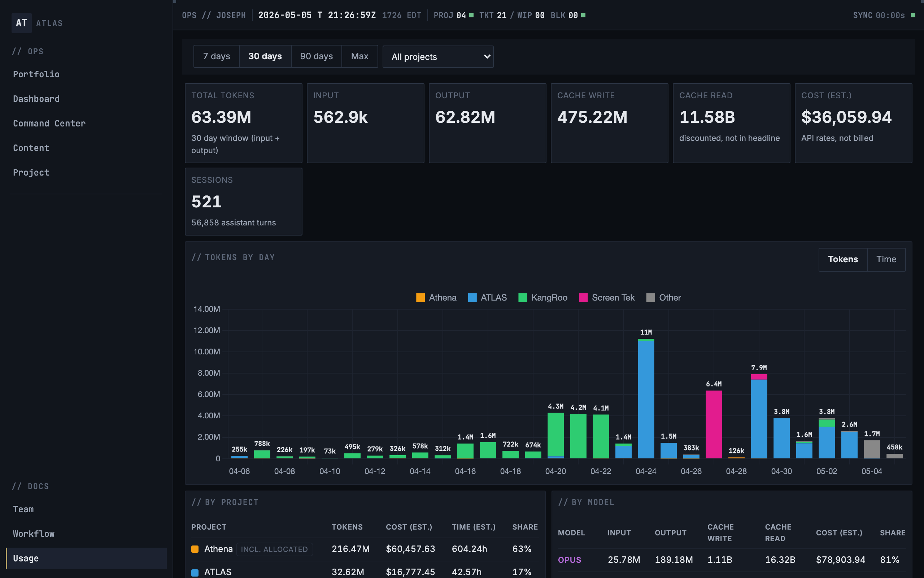
Task: Click the 216.47M Athena tokens cell
Action: [350, 549]
